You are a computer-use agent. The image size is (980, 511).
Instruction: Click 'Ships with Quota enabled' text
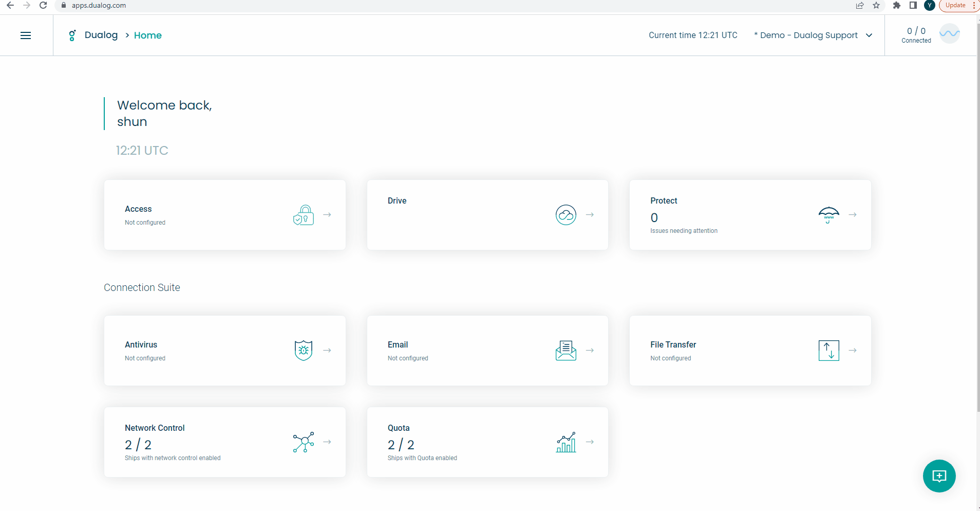point(422,458)
